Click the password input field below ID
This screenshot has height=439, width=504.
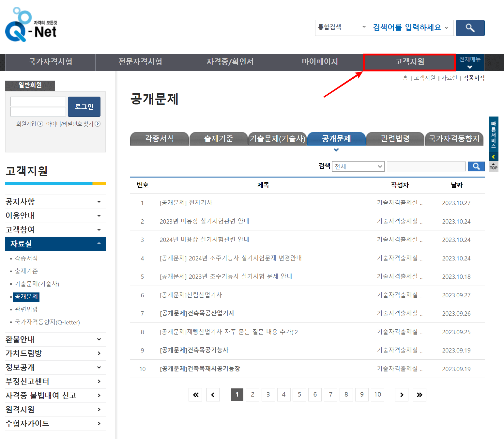(x=38, y=112)
